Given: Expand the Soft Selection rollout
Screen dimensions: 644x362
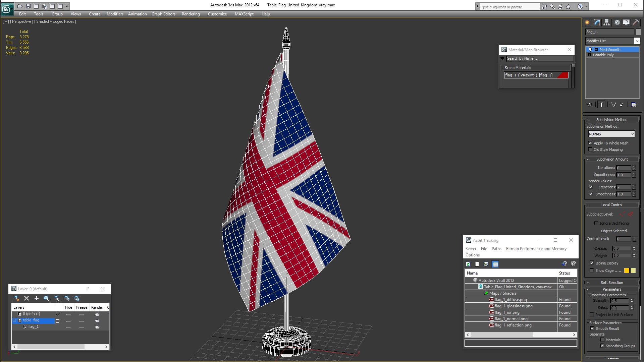Looking at the screenshot, I should pos(611,283).
